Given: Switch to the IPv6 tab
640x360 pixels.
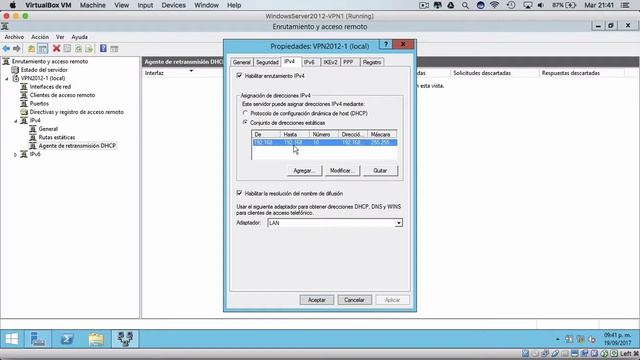Looking at the screenshot, I should point(309,62).
